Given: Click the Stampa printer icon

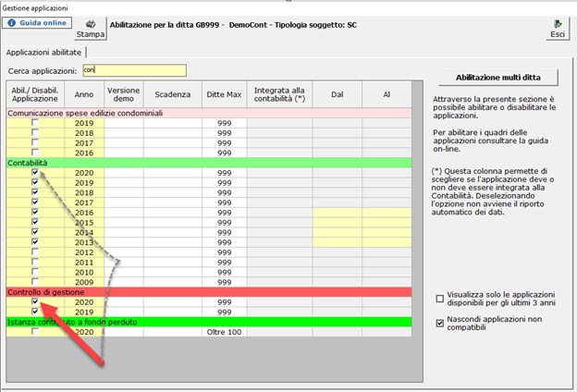Looking at the screenshot, I should 91,24.
